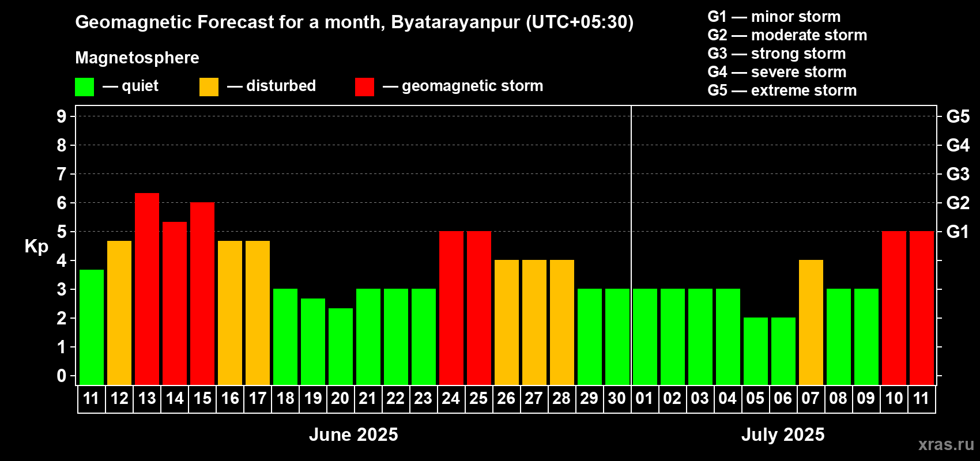Click the 'G1' right axis label
This screenshot has width=980, height=461.
point(958,232)
